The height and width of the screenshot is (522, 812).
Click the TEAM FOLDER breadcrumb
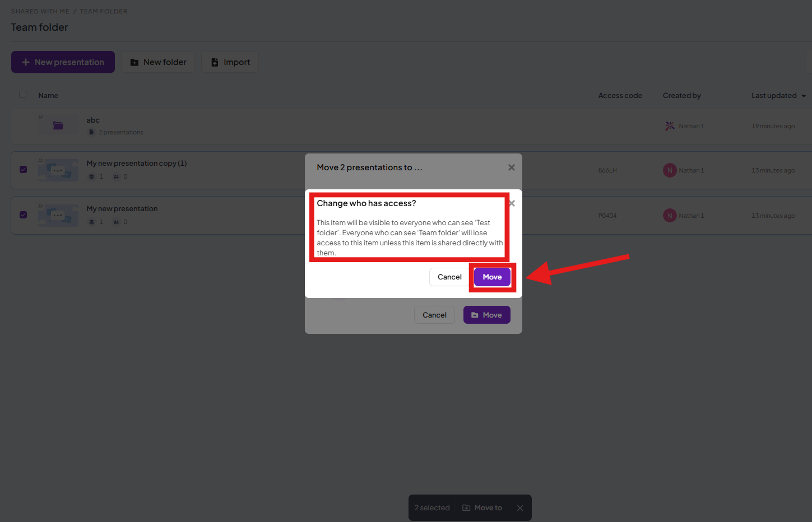pyautogui.click(x=104, y=11)
